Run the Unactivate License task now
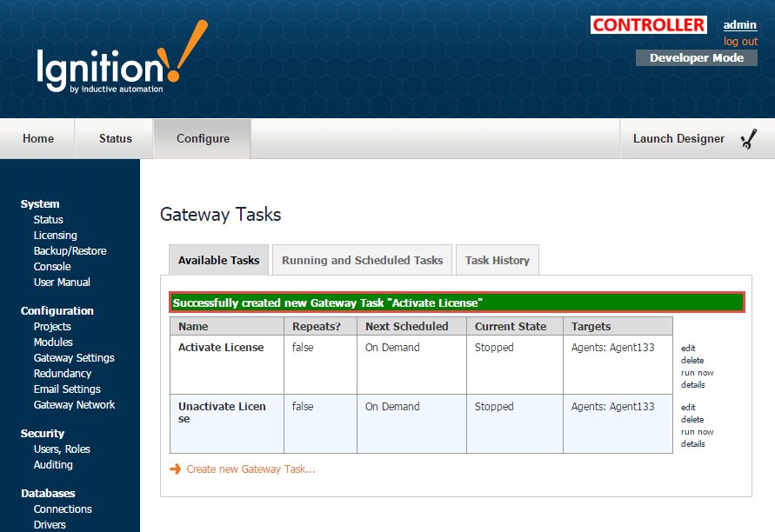The image size is (775, 532). coord(697,432)
